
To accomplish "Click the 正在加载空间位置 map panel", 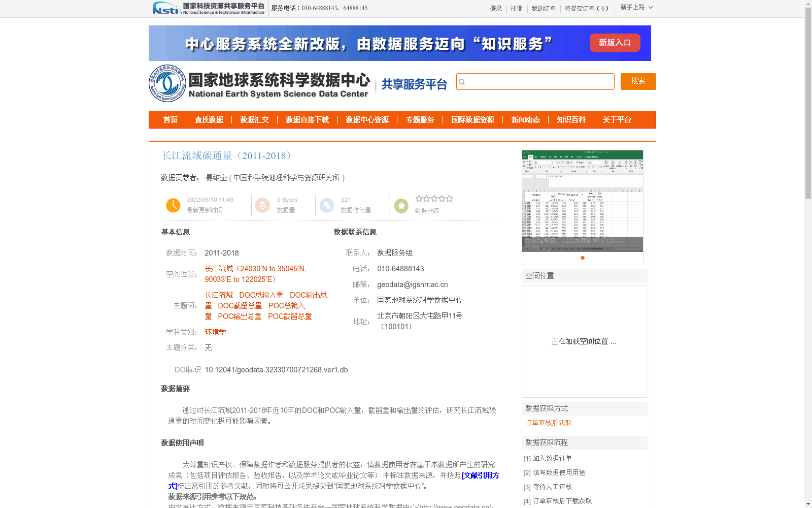I will click(x=584, y=341).
